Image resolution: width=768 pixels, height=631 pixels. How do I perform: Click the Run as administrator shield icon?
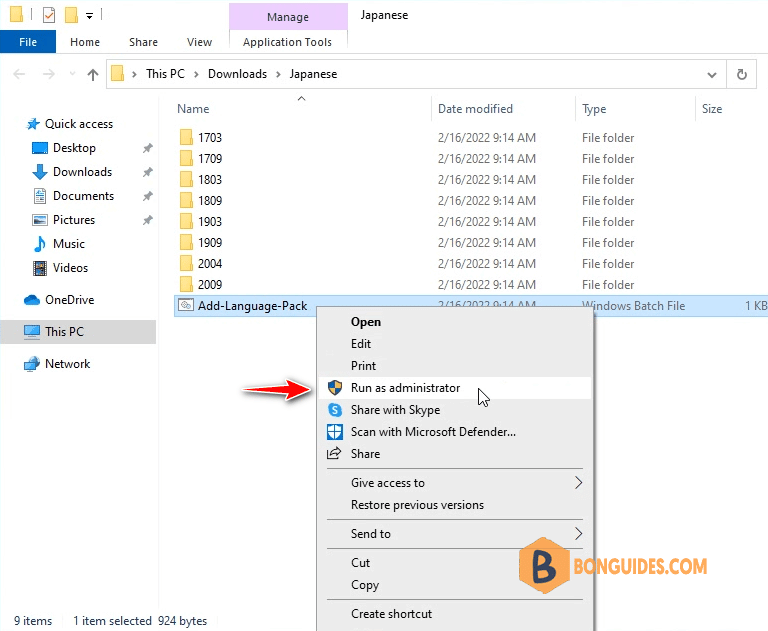coord(335,388)
